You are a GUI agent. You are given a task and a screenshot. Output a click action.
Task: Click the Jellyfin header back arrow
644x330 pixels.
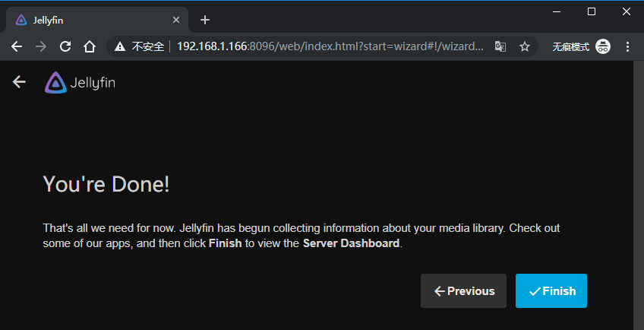click(x=19, y=82)
